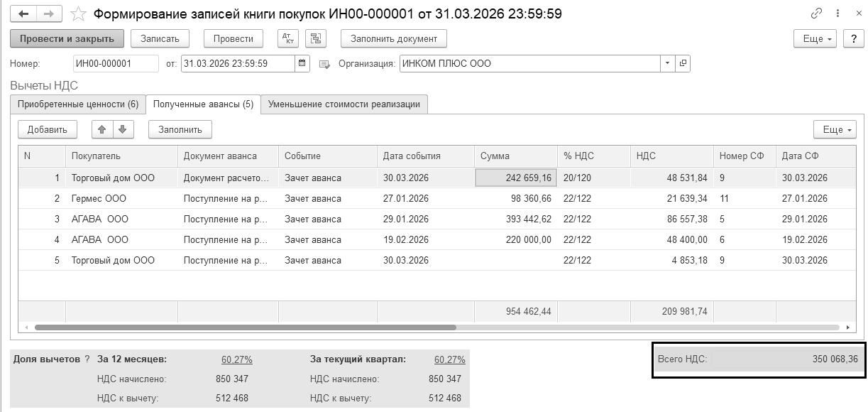
Task: Click Провести и закрыть
Action: 67,38
